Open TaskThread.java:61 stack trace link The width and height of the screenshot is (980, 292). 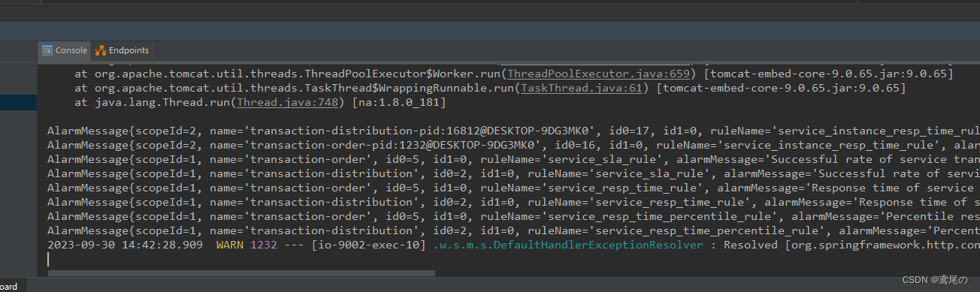[x=582, y=89]
